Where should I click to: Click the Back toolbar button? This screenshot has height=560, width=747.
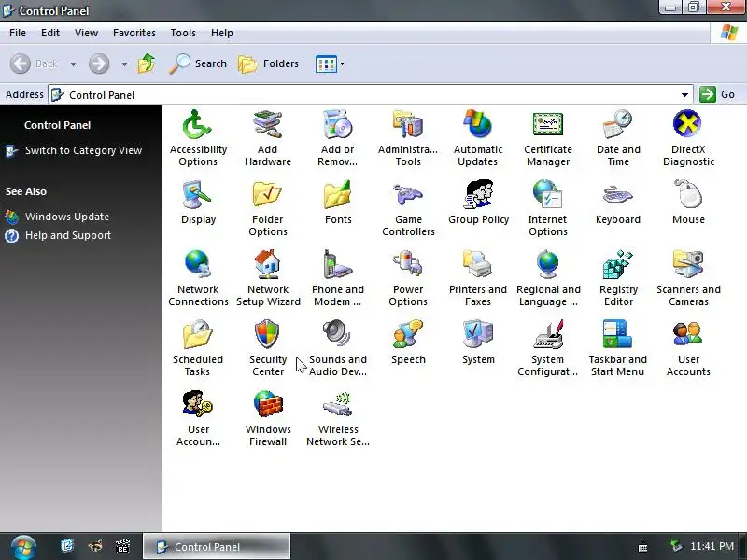[35, 63]
